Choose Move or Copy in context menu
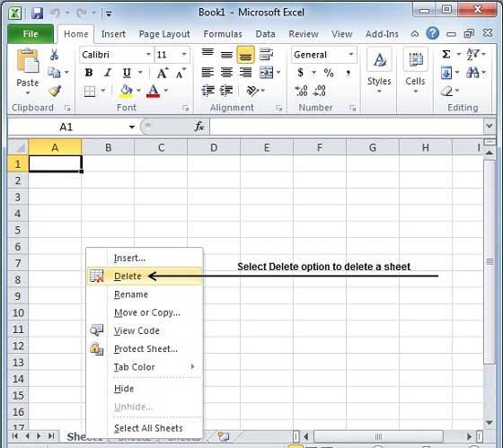503x448 pixels. [x=145, y=312]
